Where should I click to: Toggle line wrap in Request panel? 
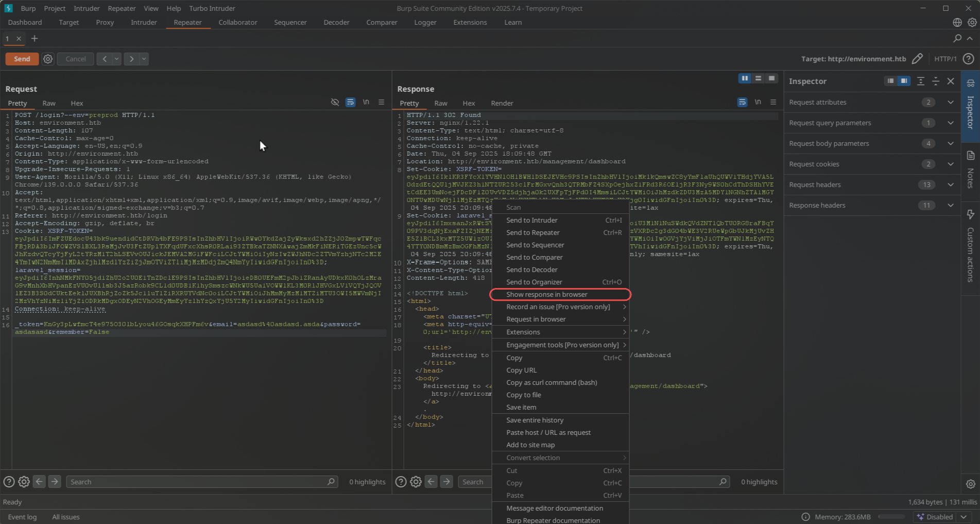[350, 102]
